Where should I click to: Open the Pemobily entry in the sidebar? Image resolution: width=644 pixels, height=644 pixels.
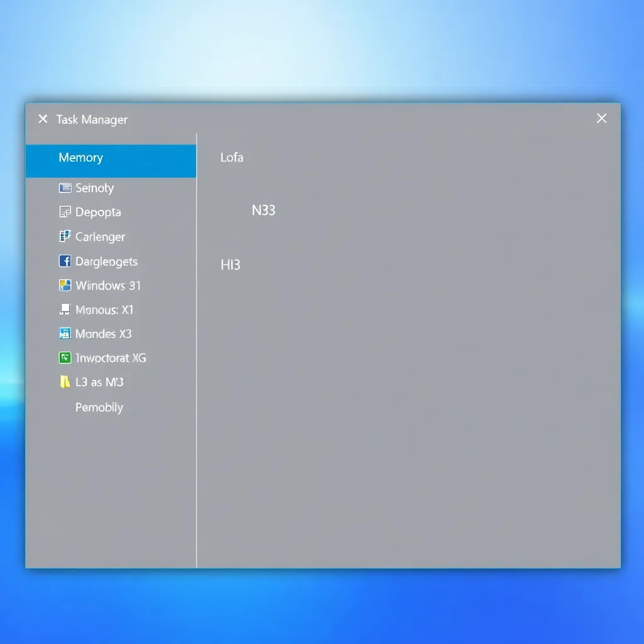point(99,408)
